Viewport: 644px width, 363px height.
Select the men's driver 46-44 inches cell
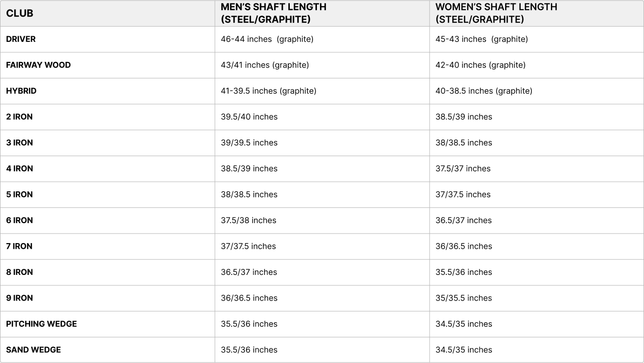point(267,39)
